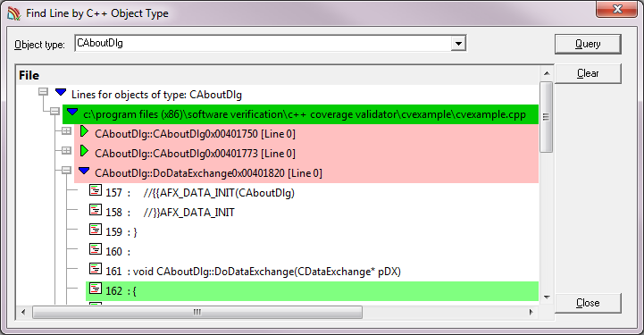This screenshot has height=335, width=644.
Task: Select line 158 //}}AFX_DATA_INIT text
Action: 170,213
